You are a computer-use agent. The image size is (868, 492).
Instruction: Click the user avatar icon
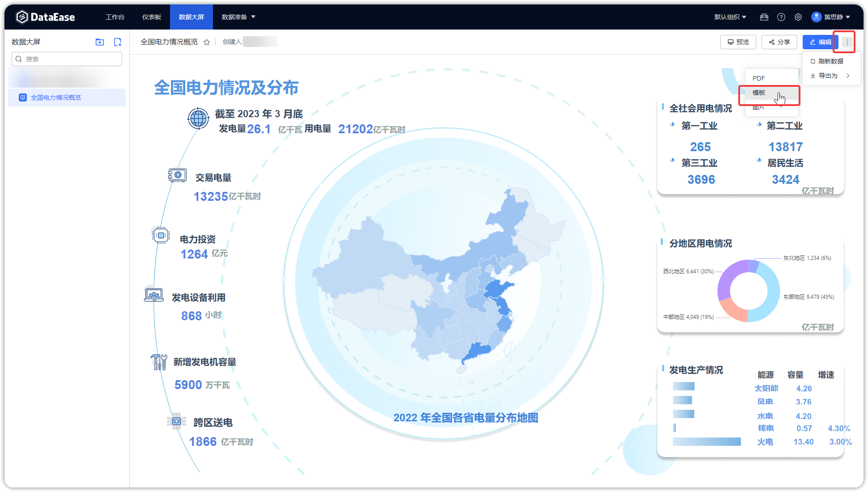click(817, 17)
